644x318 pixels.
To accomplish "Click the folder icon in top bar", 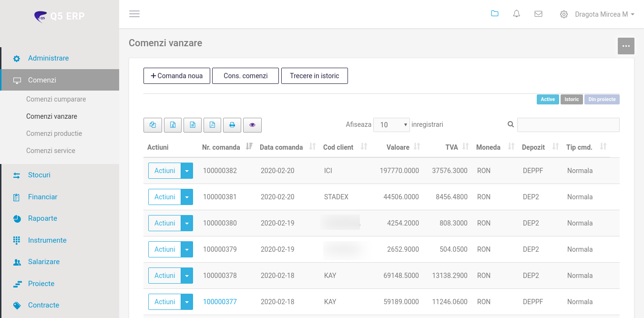I will click(x=494, y=14).
